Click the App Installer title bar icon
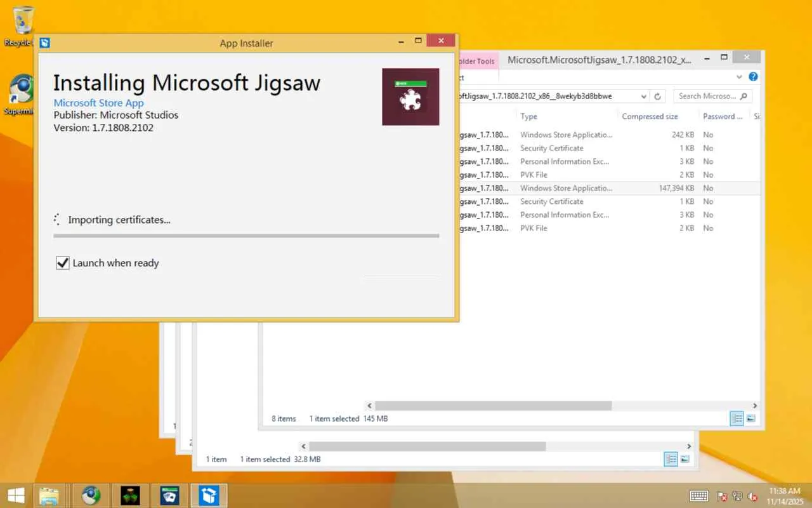 pyautogui.click(x=44, y=43)
